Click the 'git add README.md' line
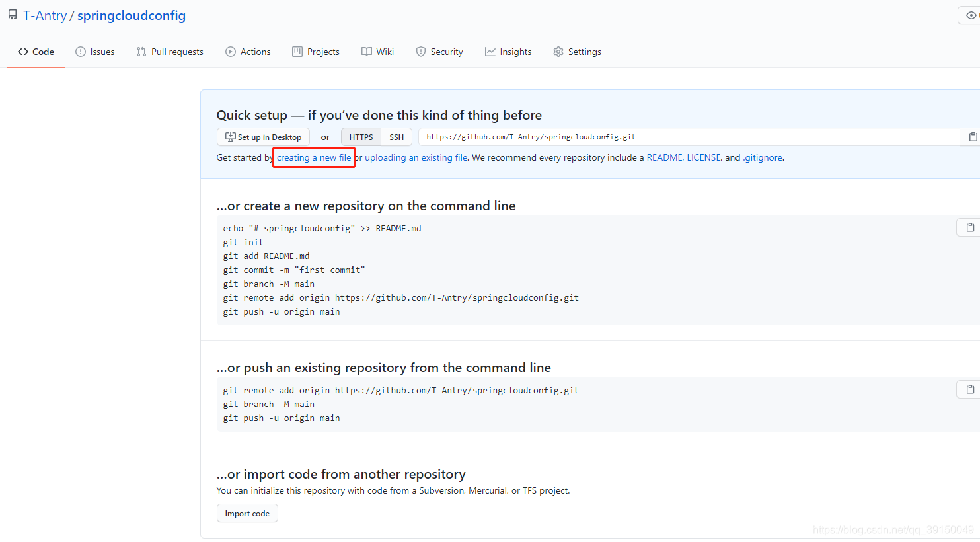The image size is (980, 542). (x=266, y=256)
